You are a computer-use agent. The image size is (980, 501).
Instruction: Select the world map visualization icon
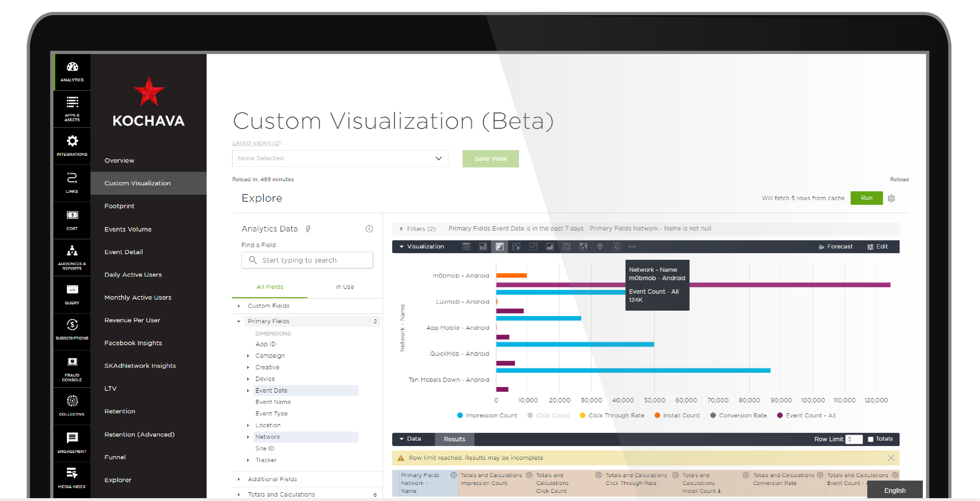click(x=583, y=247)
